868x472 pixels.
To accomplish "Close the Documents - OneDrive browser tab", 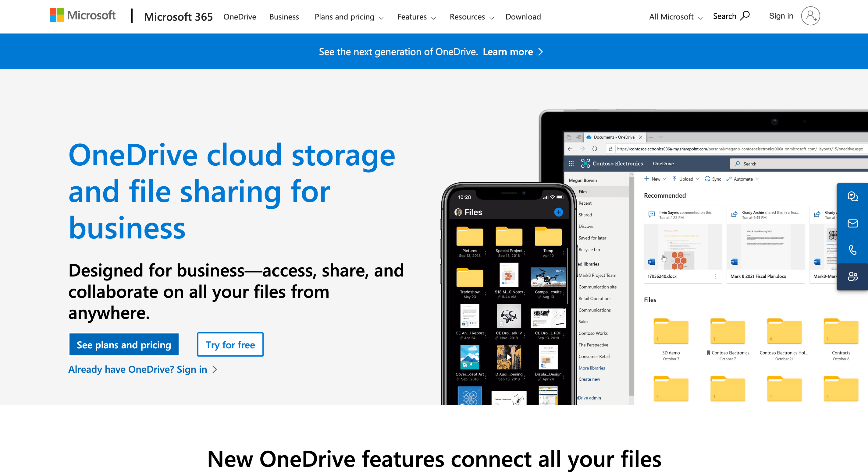I will click(x=641, y=137).
